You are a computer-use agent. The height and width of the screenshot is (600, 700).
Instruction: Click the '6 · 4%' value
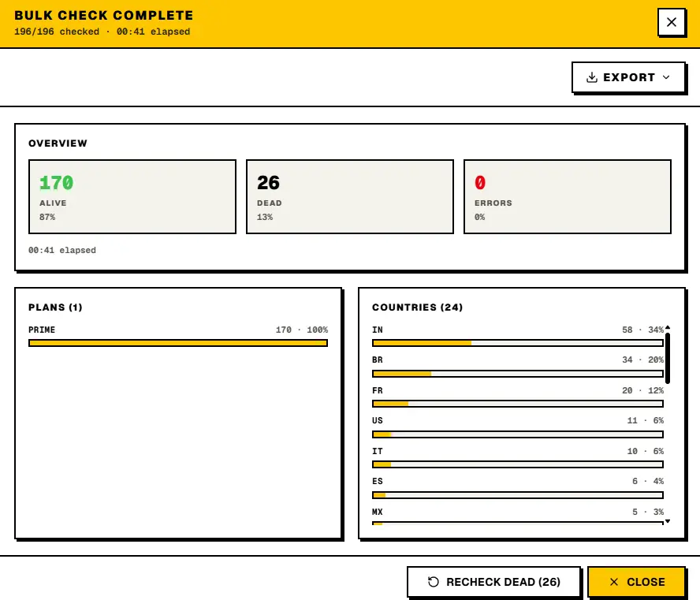pyautogui.click(x=648, y=481)
